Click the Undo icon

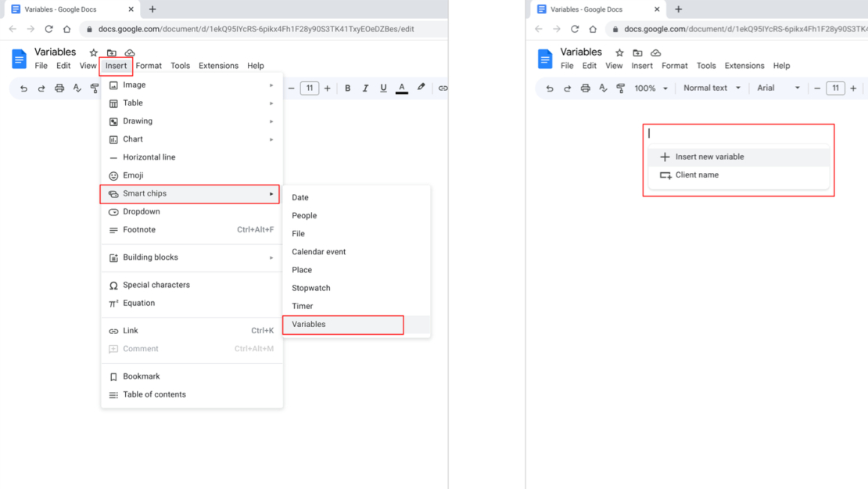click(x=23, y=88)
